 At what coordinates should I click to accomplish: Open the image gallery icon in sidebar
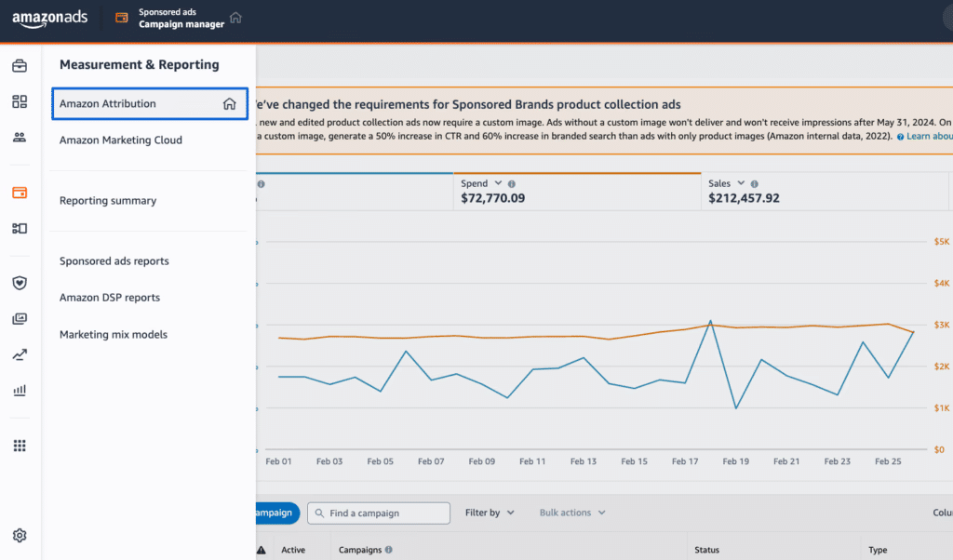20,319
